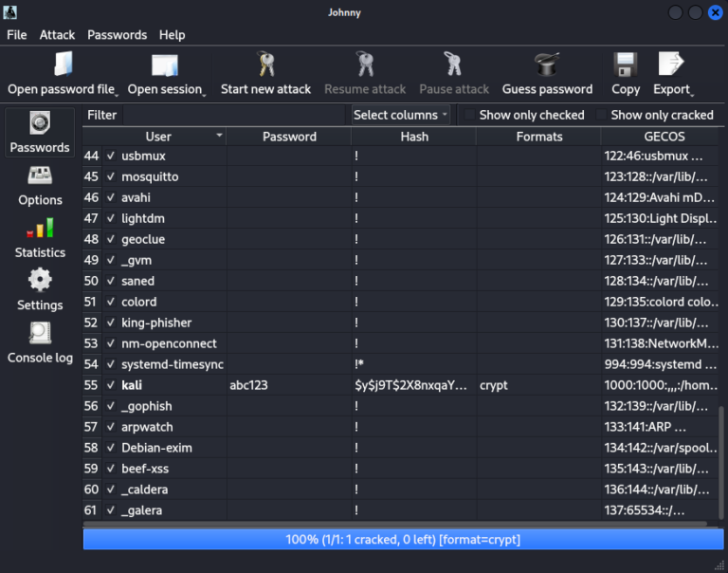Click the blue cracking progress bar
Viewport: 728px width, 573px height.
click(x=402, y=539)
